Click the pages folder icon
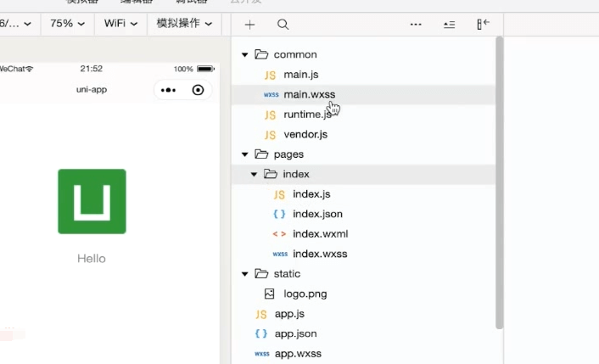Image resolution: width=599 pixels, height=364 pixels. pos(261,154)
